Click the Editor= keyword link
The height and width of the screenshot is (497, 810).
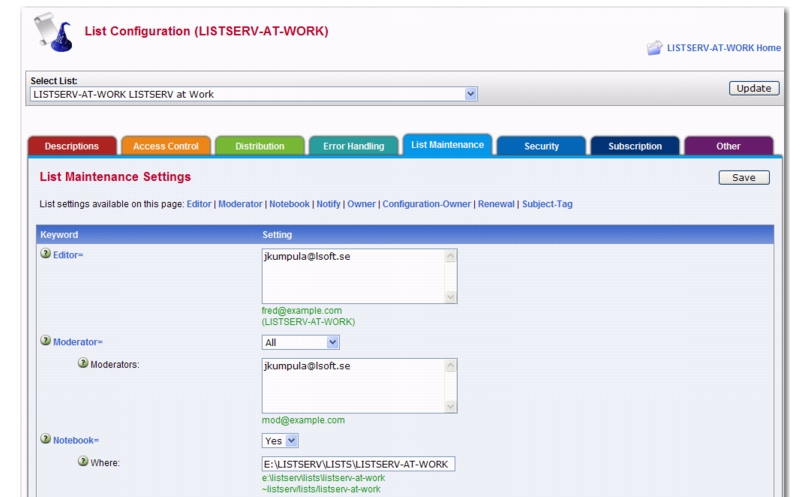[68, 255]
